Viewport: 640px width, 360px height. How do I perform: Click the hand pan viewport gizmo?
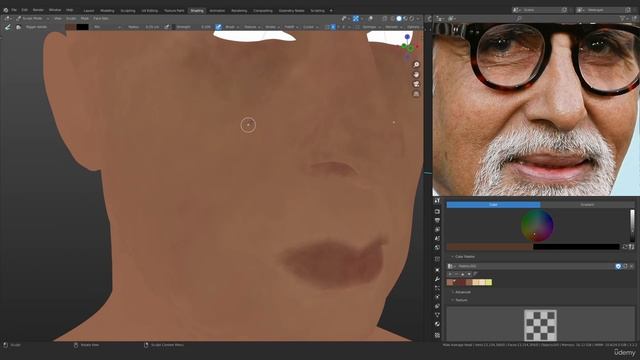click(x=416, y=75)
